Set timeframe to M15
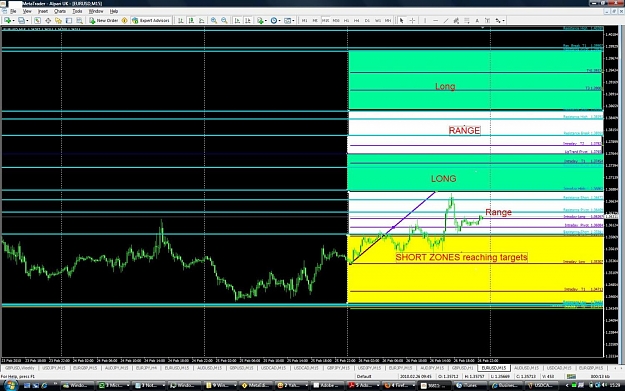Screen dimensions: 625x391 pos(326,20)
